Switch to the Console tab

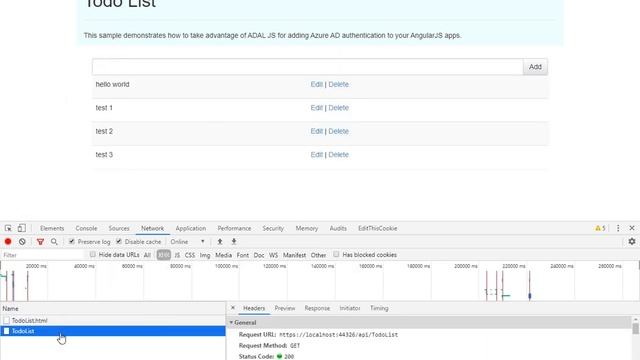(86, 228)
